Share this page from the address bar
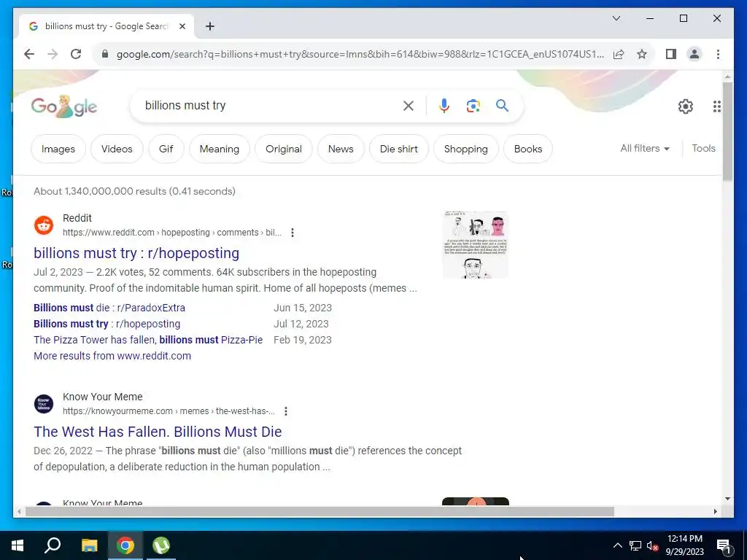The image size is (747, 560). point(619,54)
